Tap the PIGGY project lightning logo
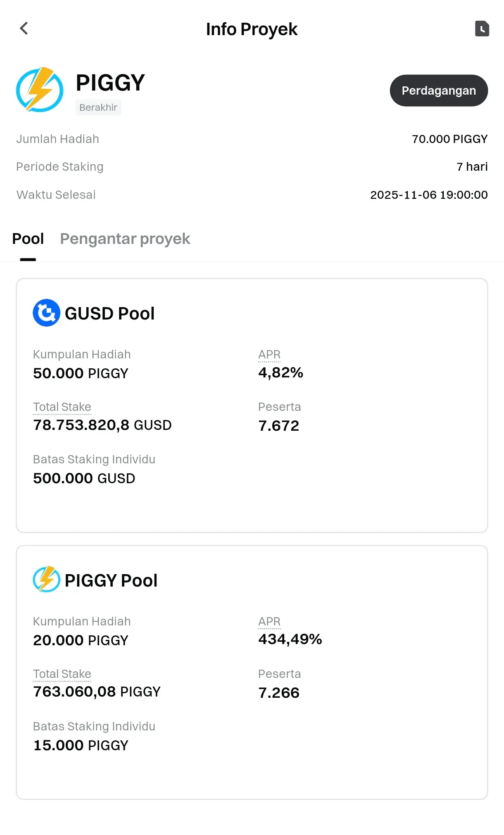504x835 pixels. (x=40, y=89)
